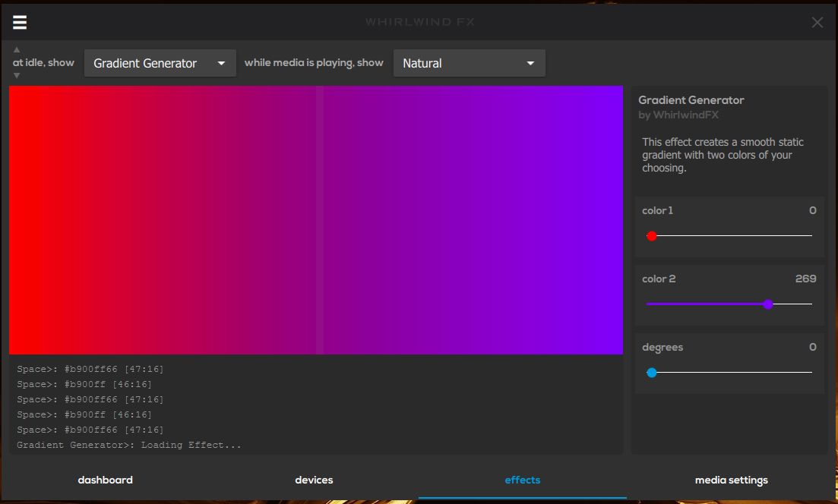Open the media settings tab
Viewport: 838px width, 504px height.
[x=731, y=480]
